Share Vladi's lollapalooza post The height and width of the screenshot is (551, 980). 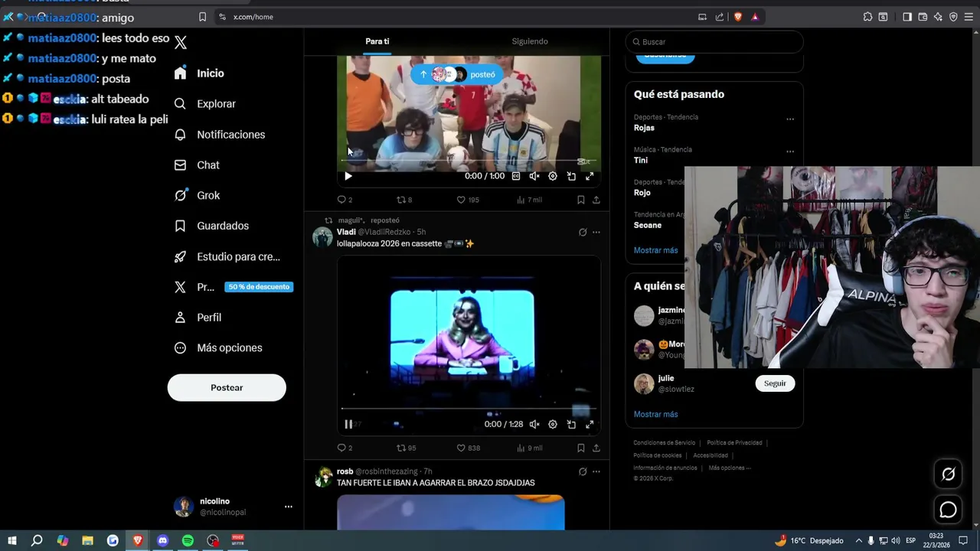point(596,448)
